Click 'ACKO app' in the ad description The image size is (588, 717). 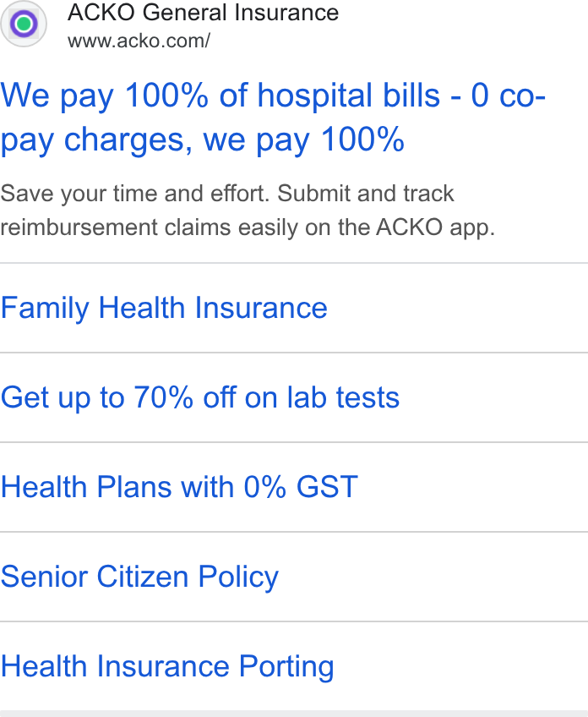click(x=436, y=227)
